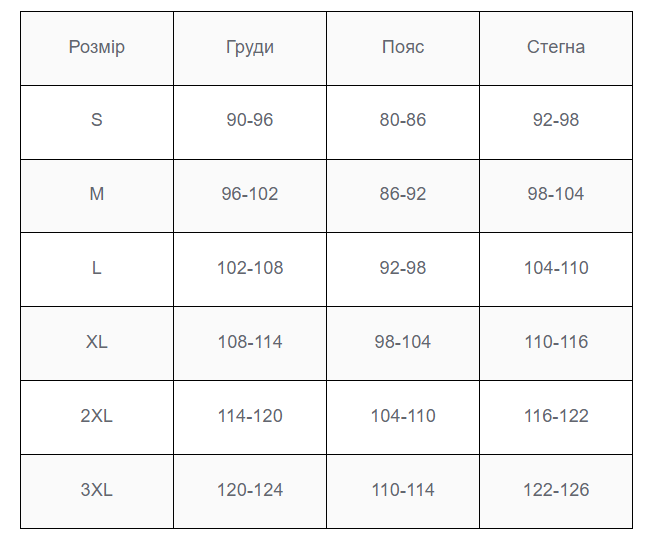
Task: Click the Пояс column header
Action: tap(403, 48)
